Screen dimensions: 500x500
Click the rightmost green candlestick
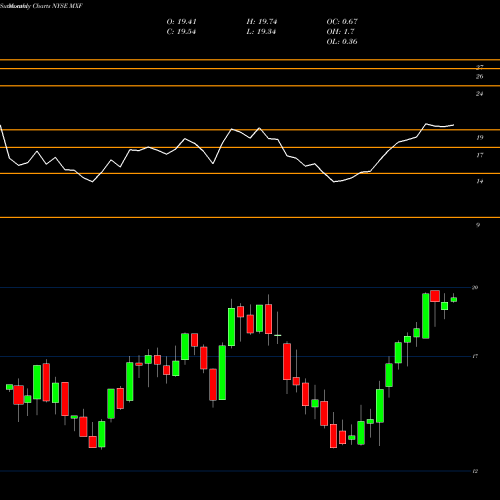coord(454,299)
